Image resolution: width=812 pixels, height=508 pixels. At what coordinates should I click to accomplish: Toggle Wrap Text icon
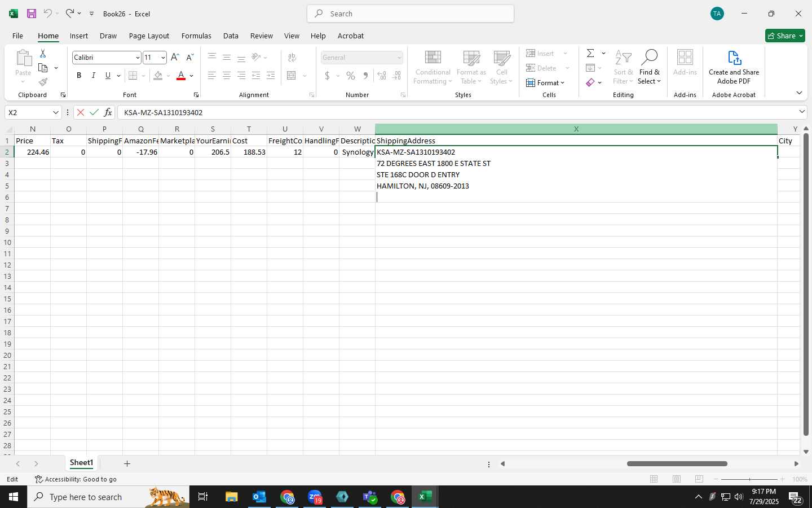tap(292, 58)
